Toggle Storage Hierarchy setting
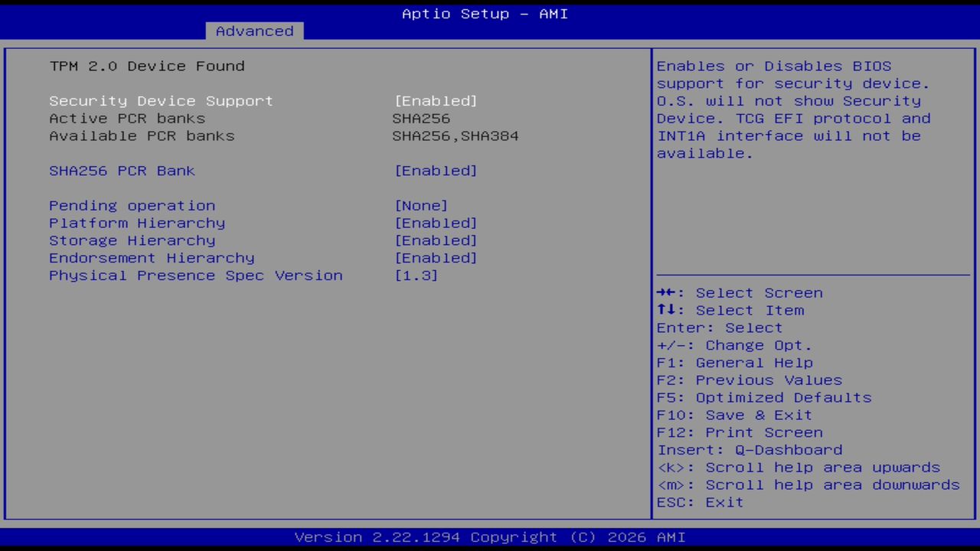Image resolution: width=980 pixels, height=551 pixels. pos(132,240)
